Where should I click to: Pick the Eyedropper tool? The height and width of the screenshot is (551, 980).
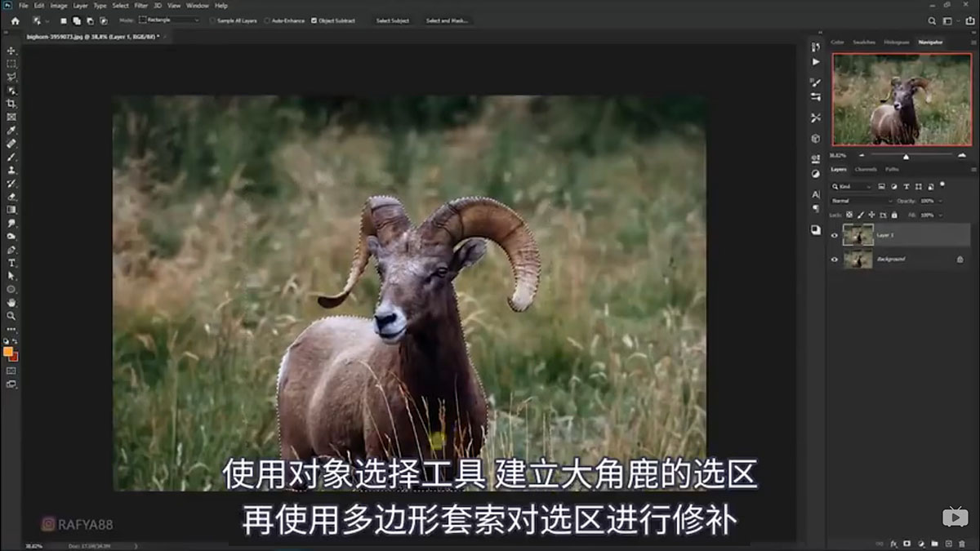[x=11, y=130]
